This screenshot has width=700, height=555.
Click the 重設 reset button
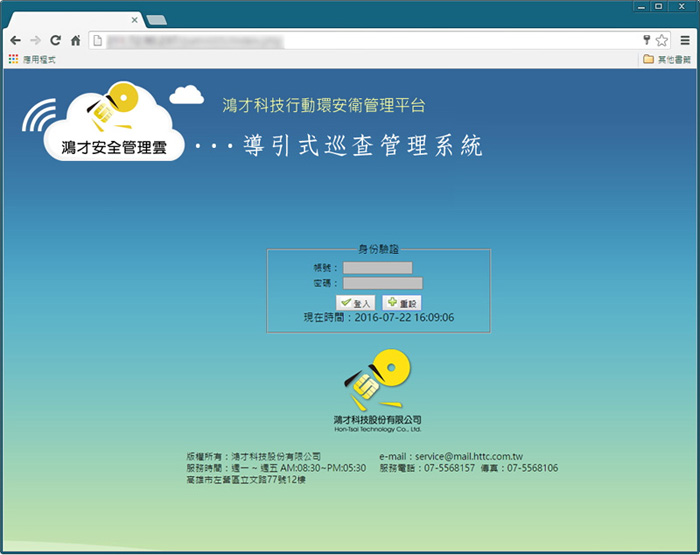(x=402, y=303)
